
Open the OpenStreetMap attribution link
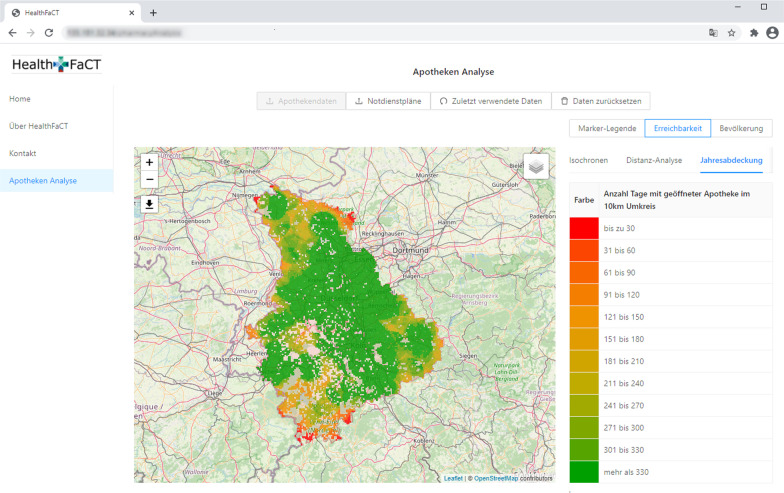(496, 479)
